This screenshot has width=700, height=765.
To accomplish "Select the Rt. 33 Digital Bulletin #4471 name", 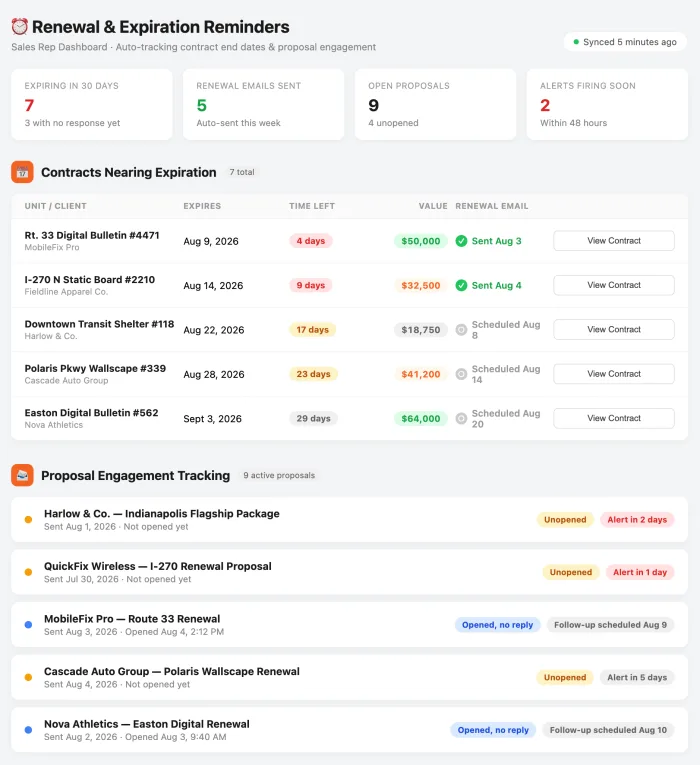I will point(92,235).
